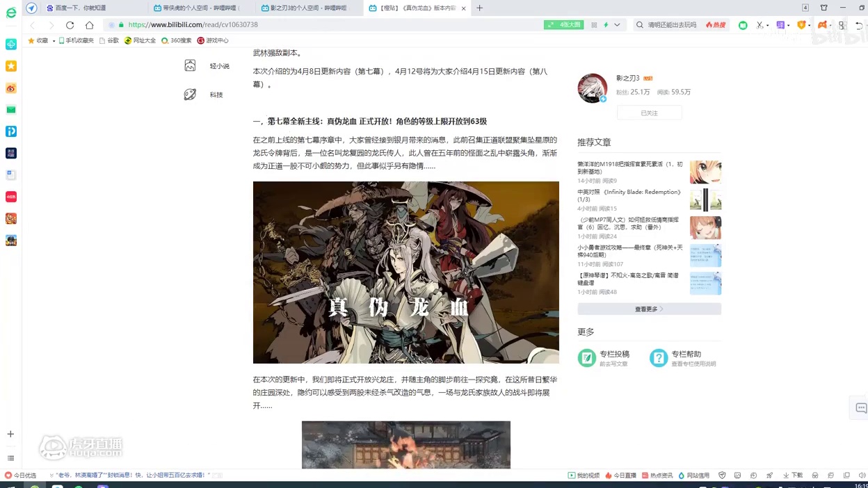Close the 真伪龙血 article tab

[463, 8]
